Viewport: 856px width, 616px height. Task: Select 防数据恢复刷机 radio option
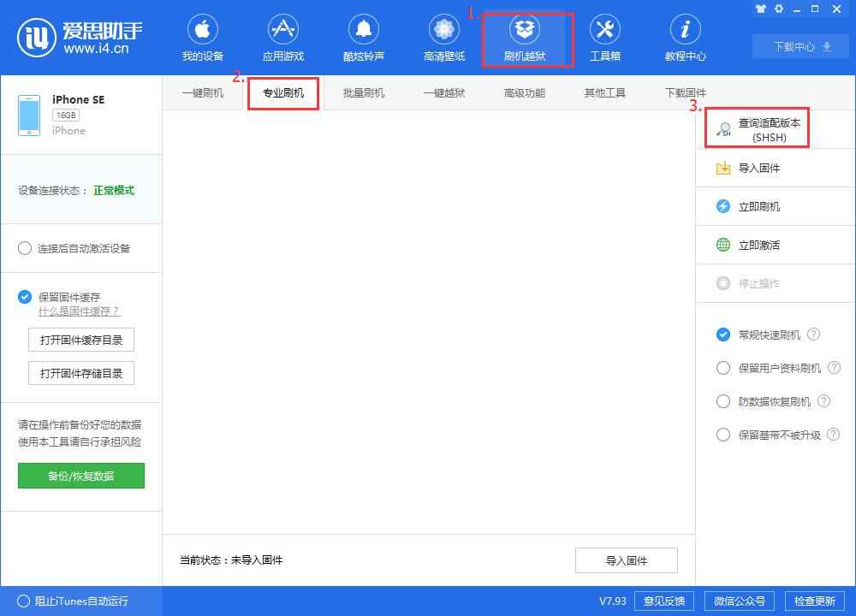tap(722, 401)
